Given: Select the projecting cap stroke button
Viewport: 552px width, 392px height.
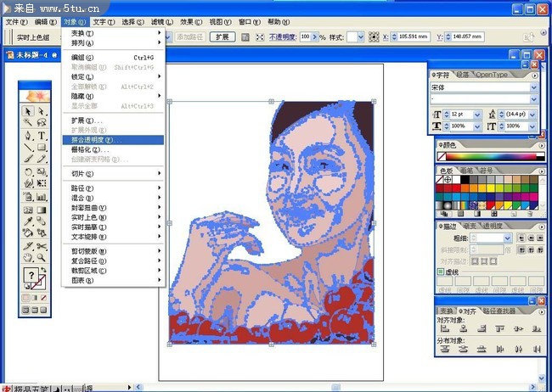Looking at the screenshot, I should point(539,238).
